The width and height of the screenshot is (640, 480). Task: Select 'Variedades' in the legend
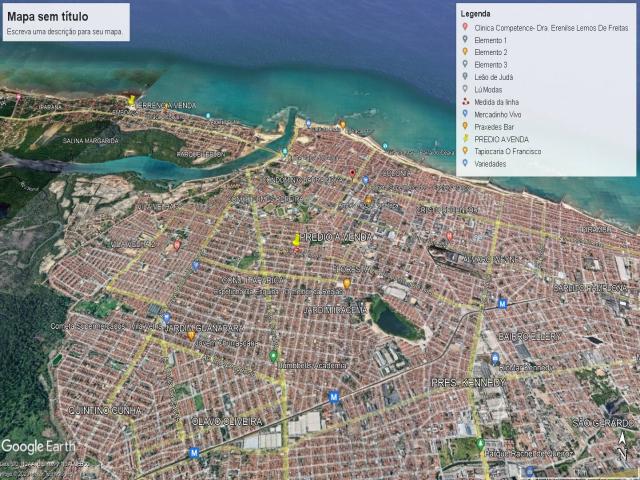point(490,164)
